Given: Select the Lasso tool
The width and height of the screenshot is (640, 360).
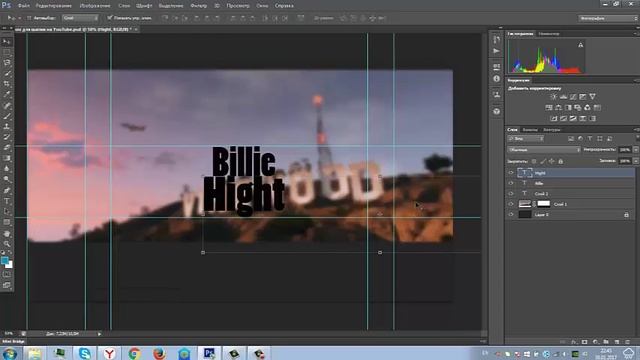Looking at the screenshot, I should pyautogui.click(x=7, y=63).
